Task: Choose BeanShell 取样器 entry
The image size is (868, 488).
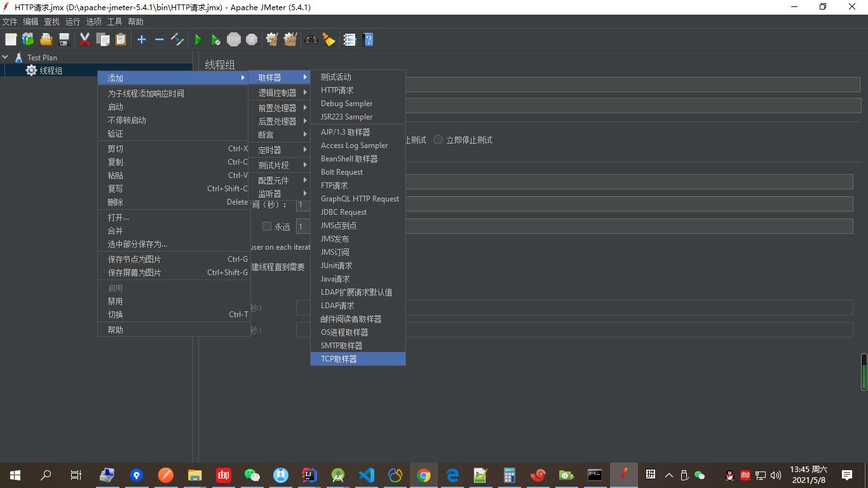Action: click(x=358, y=159)
